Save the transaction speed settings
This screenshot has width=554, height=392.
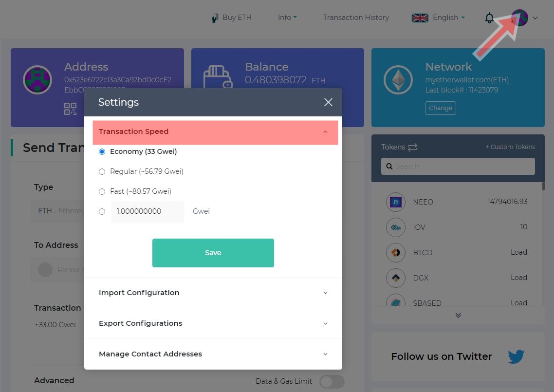coord(213,253)
